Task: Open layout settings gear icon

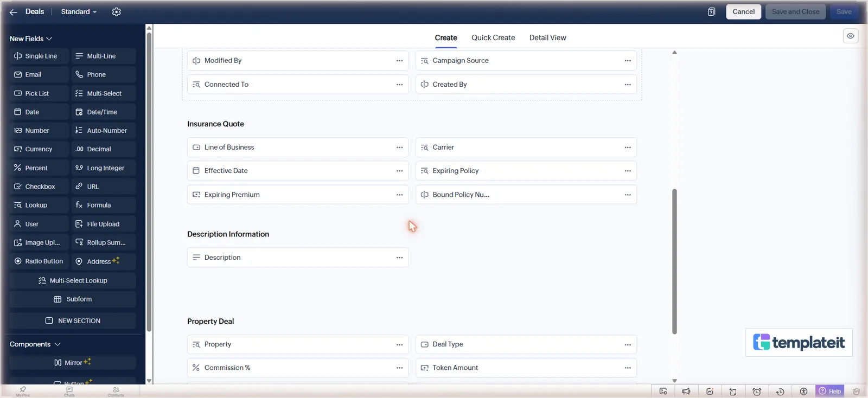Action: (x=116, y=12)
